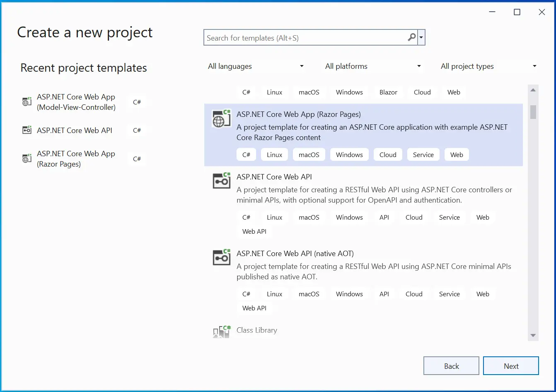This screenshot has height=392, width=556.
Task: Click the search magnifier icon
Action: point(411,38)
